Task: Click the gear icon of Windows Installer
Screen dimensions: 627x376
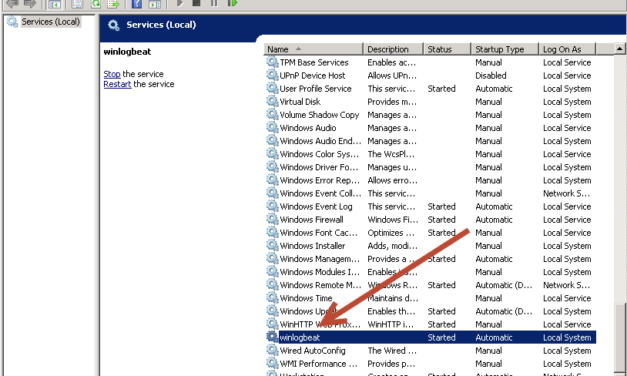Action: click(x=272, y=245)
